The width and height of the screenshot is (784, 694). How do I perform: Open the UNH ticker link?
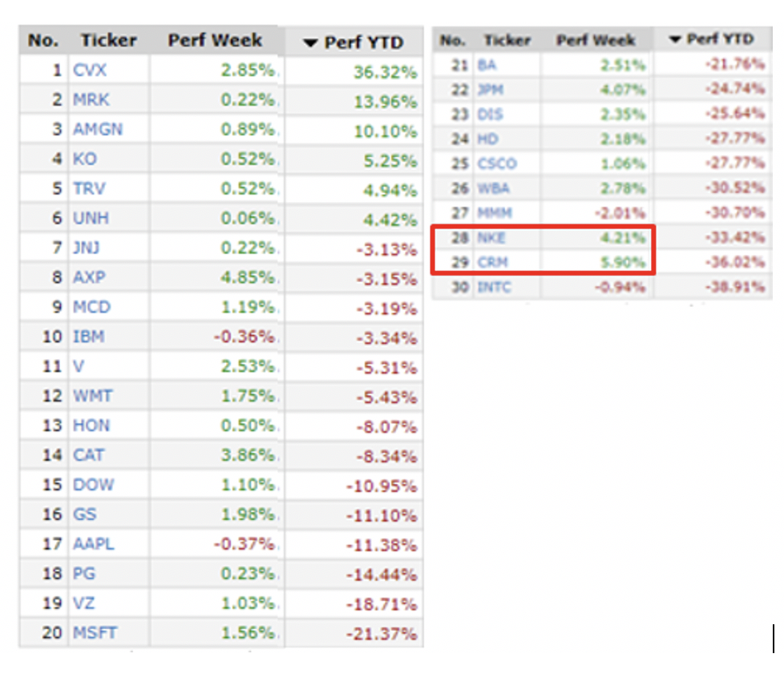pyautogui.click(x=91, y=218)
